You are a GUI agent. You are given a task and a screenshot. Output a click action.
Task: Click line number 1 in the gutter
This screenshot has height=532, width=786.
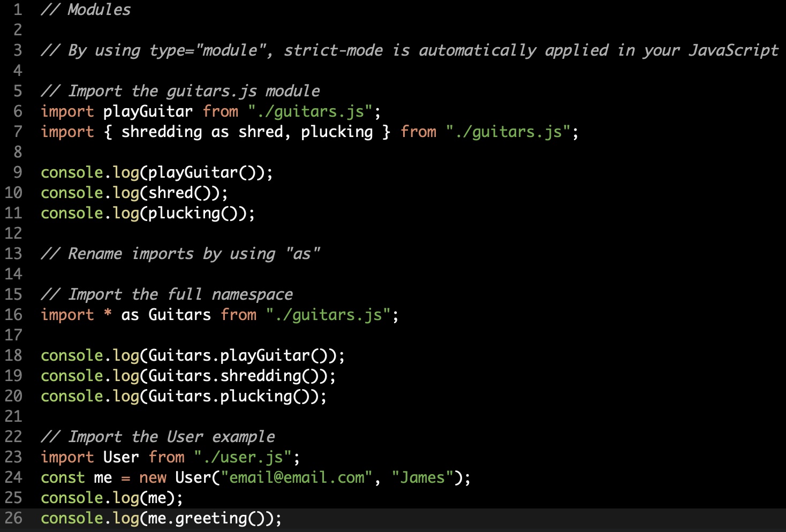(18, 10)
